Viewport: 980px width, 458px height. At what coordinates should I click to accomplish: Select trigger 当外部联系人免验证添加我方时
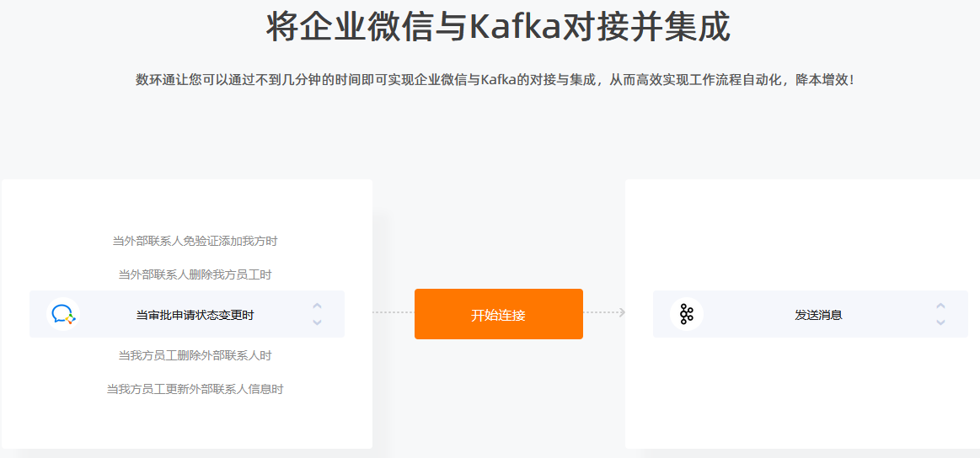[x=195, y=241]
